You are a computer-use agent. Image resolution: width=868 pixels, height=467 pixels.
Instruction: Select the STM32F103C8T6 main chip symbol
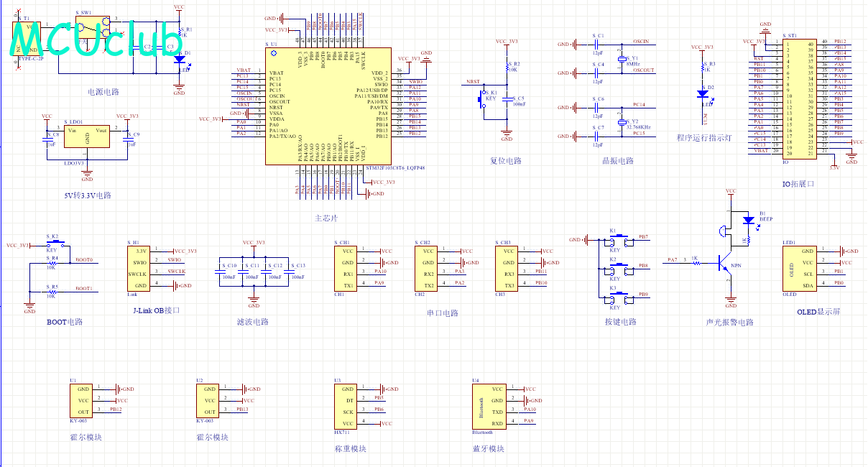click(329, 107)
